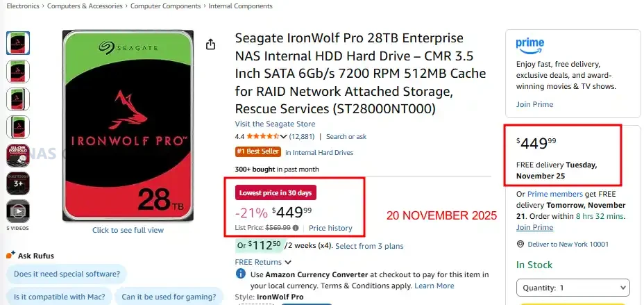Ask Rufus "Does it need special software?"
The width and height of the screenshot is (644, 305).
[x=66, y=274]
